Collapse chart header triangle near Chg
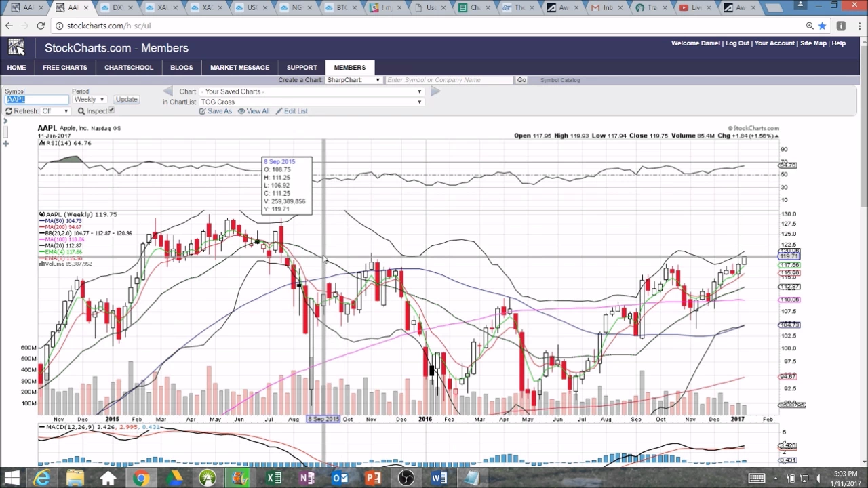The image size is (868, 488). [x=776, y=136]
